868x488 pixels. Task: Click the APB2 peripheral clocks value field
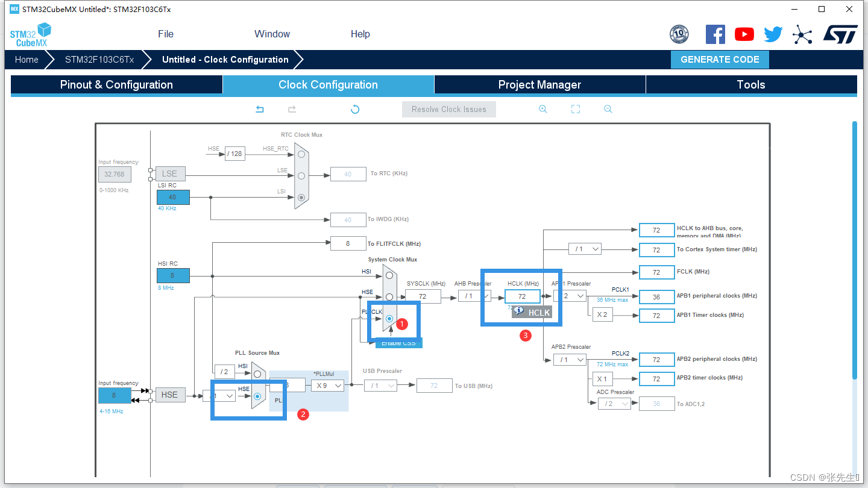[x=656, y=360]
